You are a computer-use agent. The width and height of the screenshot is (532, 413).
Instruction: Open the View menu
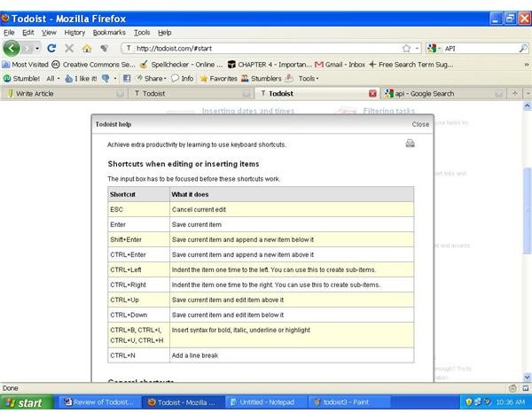pyautogui.click(x=49, y=33)
